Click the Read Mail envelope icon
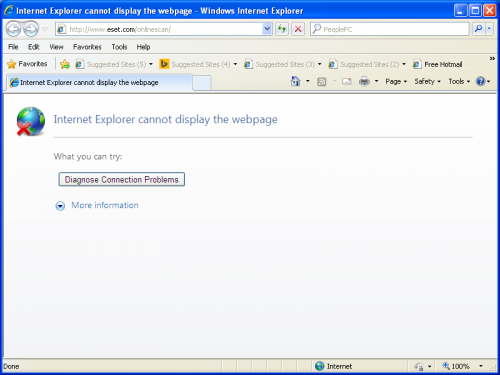The width and height of the screenshot is (500, 375). click(347, 81)
